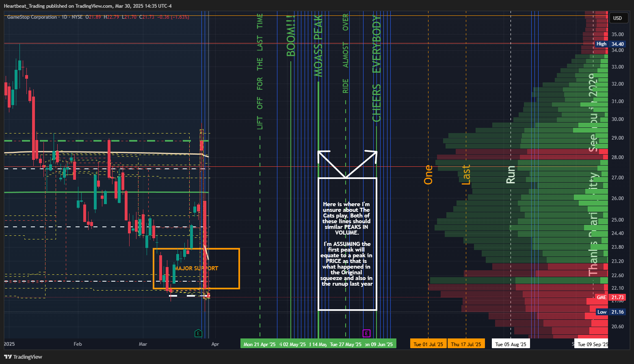Select the 02 May '25 date marker
This screenshot has width=634, height=364.
click(293, 344)
